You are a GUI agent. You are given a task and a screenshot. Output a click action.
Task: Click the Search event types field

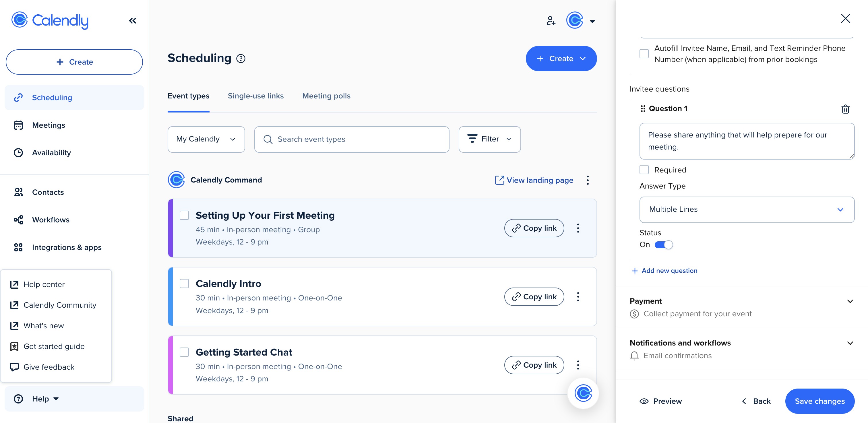click(351, 139)
